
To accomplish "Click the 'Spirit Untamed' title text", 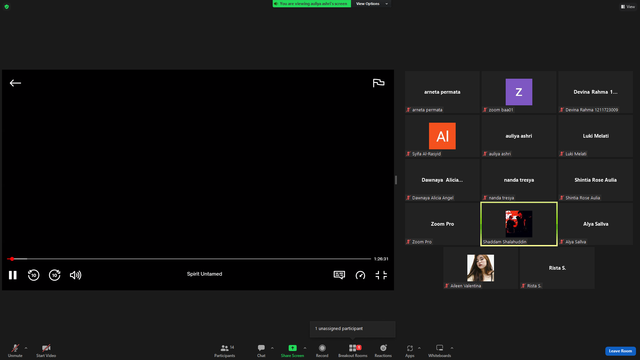I will 204,274.
